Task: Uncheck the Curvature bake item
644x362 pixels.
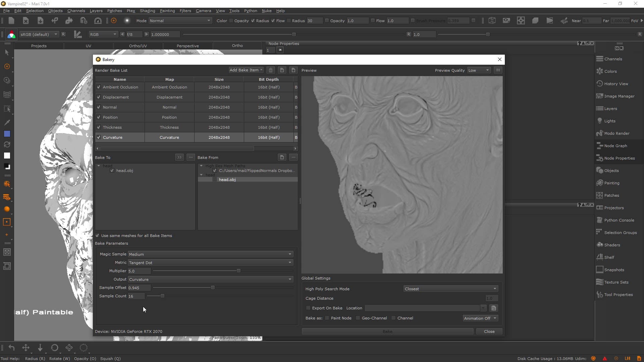Action: [99, 137]
